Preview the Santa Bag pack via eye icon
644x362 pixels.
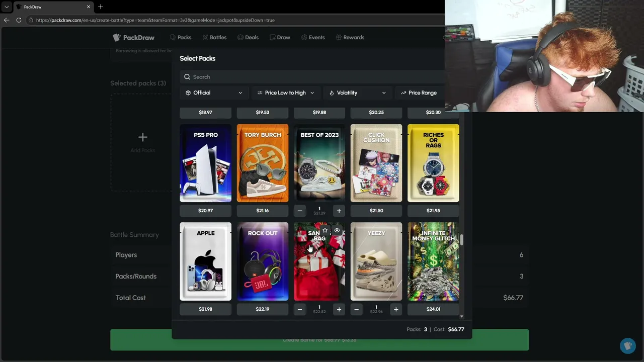point(337,230)
